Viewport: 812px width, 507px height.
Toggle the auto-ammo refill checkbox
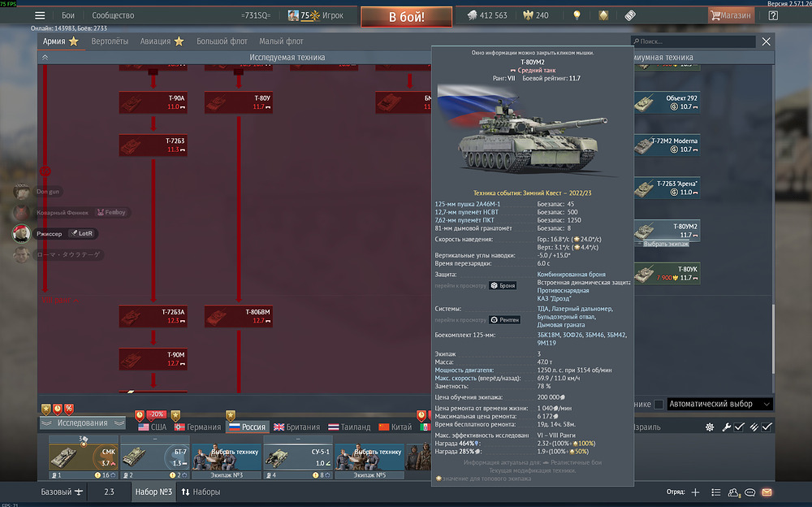pyautogui.click(x=767, y=427)
